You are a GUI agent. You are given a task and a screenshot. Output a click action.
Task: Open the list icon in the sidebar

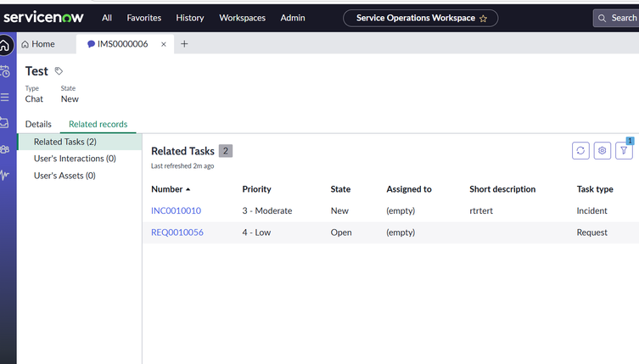(5, 97)
